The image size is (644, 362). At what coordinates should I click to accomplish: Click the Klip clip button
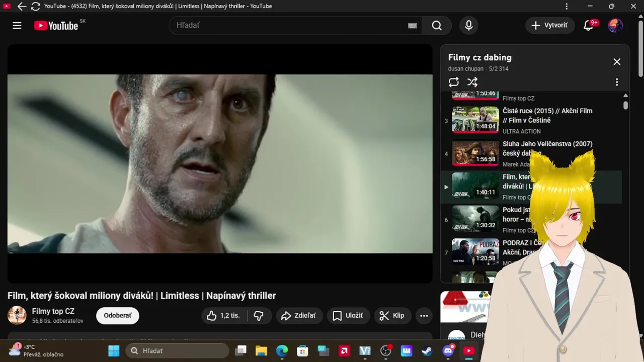click(392, 315)
